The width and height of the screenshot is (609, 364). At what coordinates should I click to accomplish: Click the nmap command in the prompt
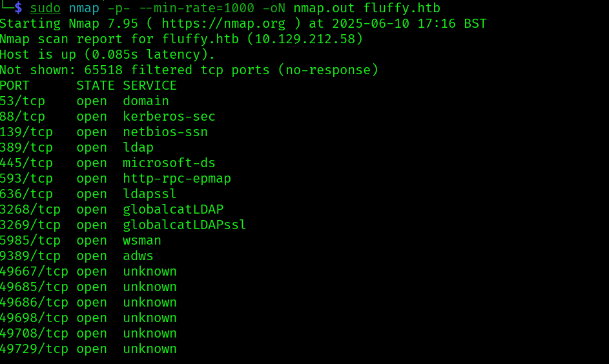84,8
